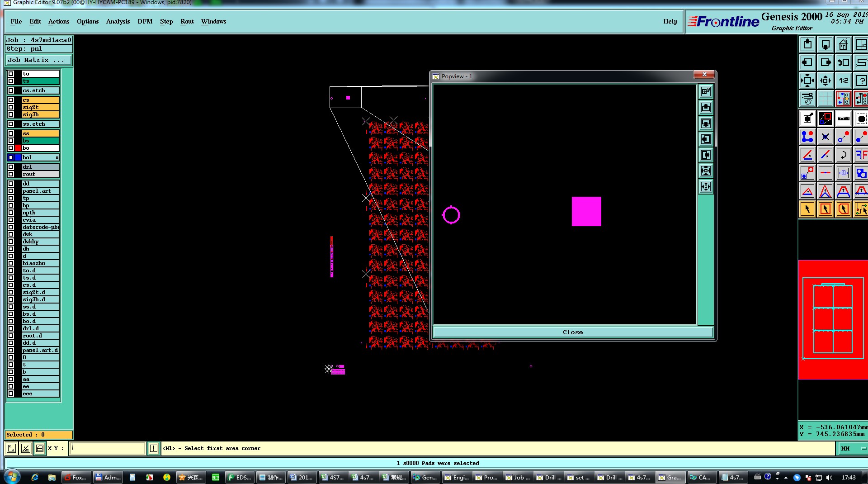Toggle the checkbox for layer 'ss'

11,133
